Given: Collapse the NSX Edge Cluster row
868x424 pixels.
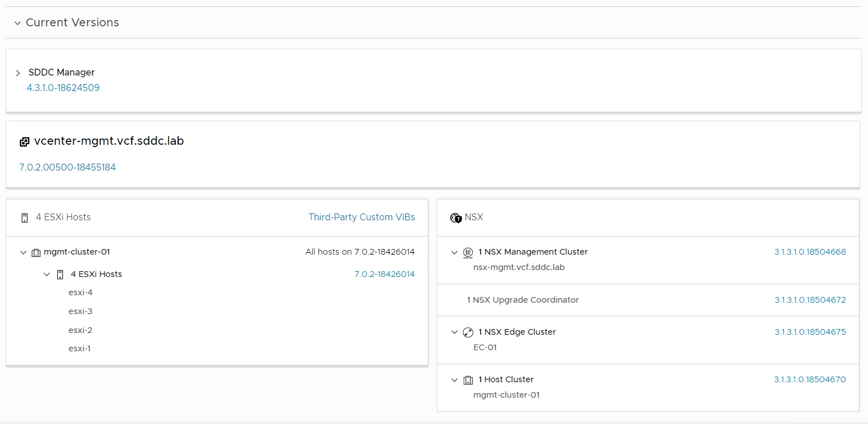Looking at the screenshot, I should 455,332.
